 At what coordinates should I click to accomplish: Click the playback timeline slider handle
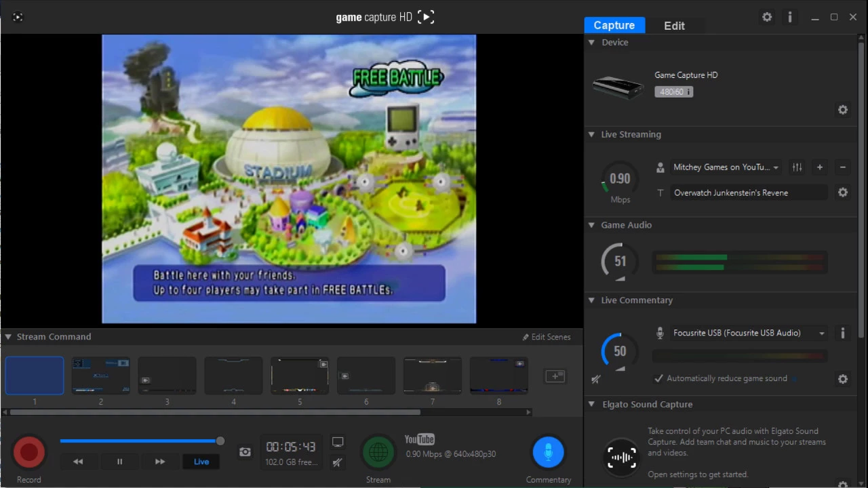point(220,441)
